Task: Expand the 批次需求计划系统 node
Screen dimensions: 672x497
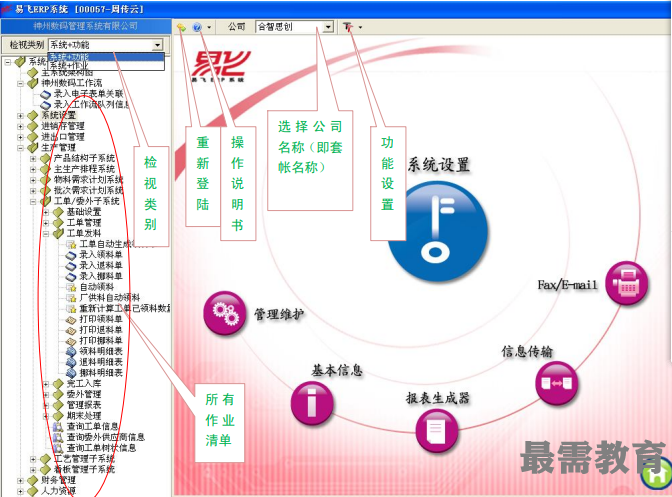Action: 33,191
